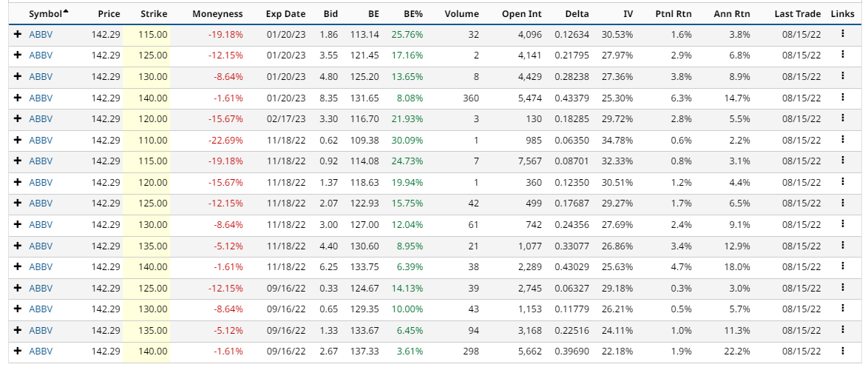Click three-dot icon on 11/18/22 135.00 strike row
The width and height of the screenshot is (868, 370).
tap(842, 246)
